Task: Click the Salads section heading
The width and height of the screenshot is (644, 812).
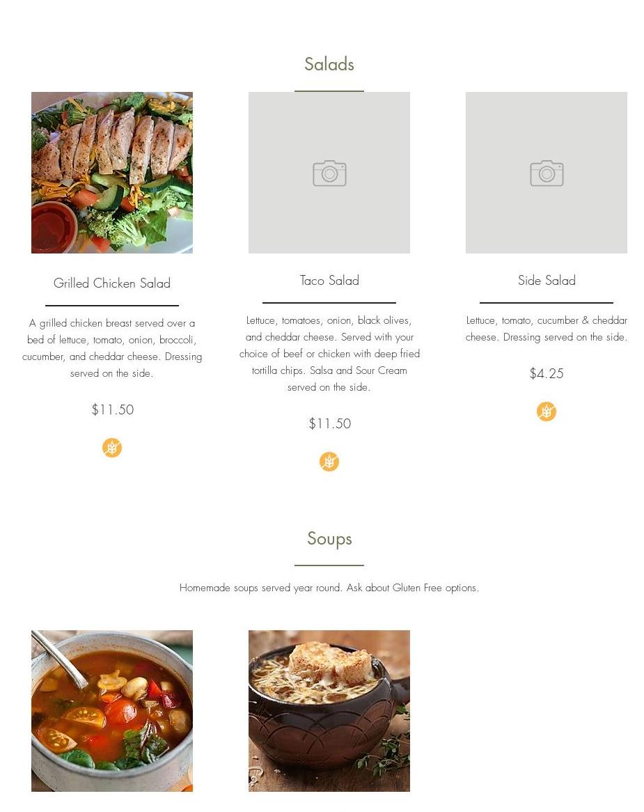Action: click(329, 64)
